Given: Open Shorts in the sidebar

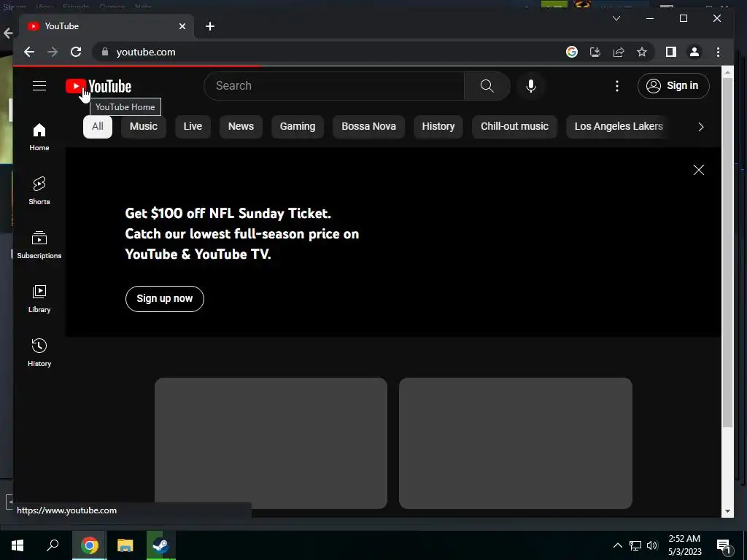Looking at the screenshot, I should pyautogui.click(x=39, y=191).
